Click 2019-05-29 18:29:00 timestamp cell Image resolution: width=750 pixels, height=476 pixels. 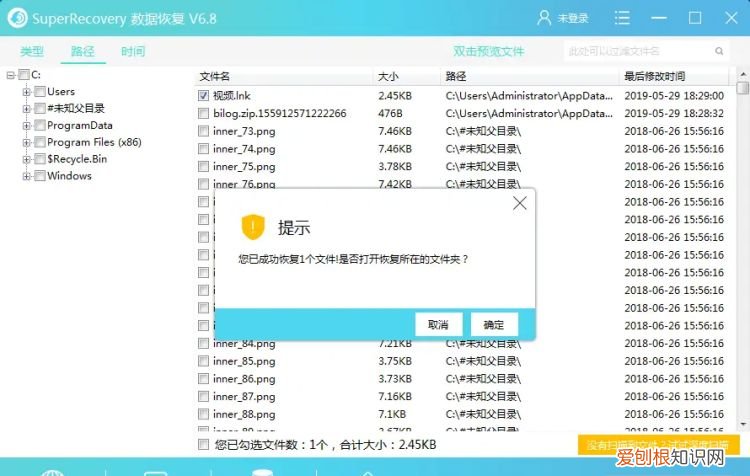point(674,96)
